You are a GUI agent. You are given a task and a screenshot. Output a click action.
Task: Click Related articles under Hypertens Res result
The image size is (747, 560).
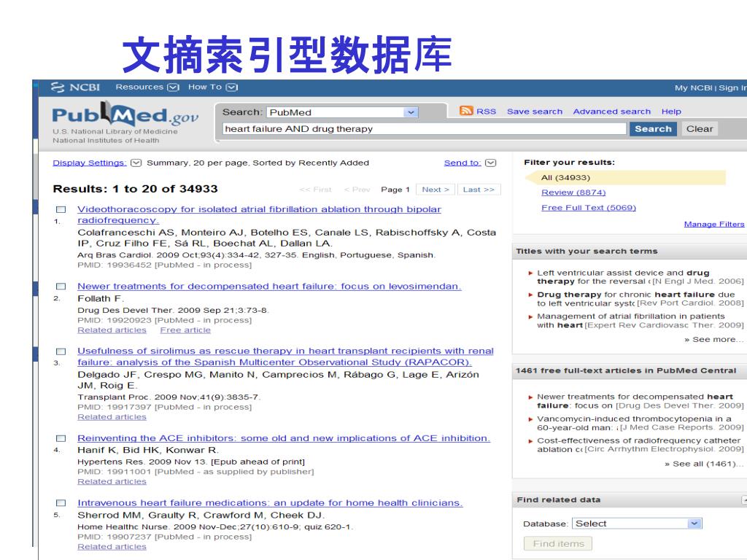click(112, 481)
